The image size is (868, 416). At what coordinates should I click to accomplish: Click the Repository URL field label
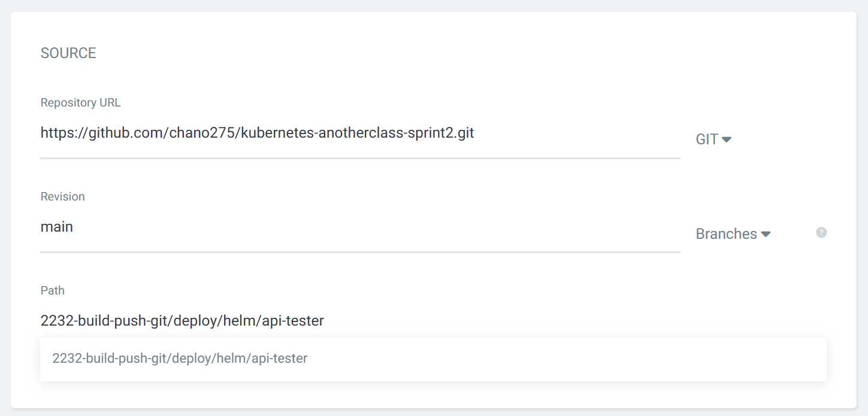coord(80,103)
